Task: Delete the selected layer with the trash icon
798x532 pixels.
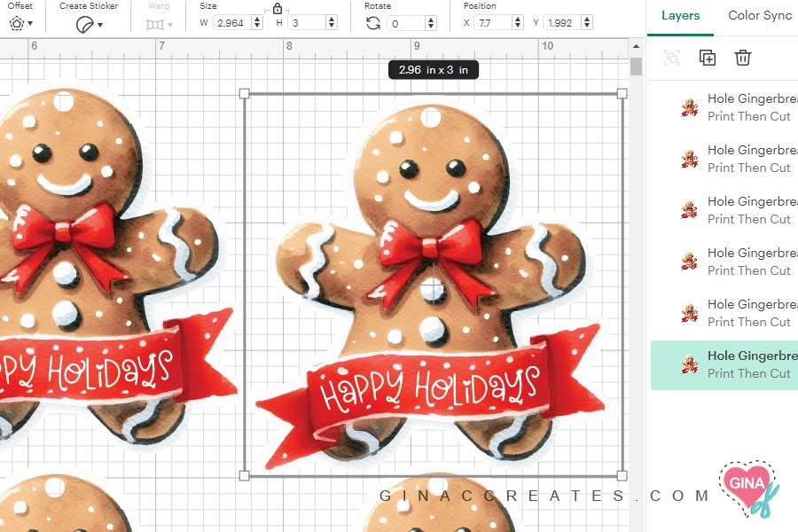Action: coord(743,57)
